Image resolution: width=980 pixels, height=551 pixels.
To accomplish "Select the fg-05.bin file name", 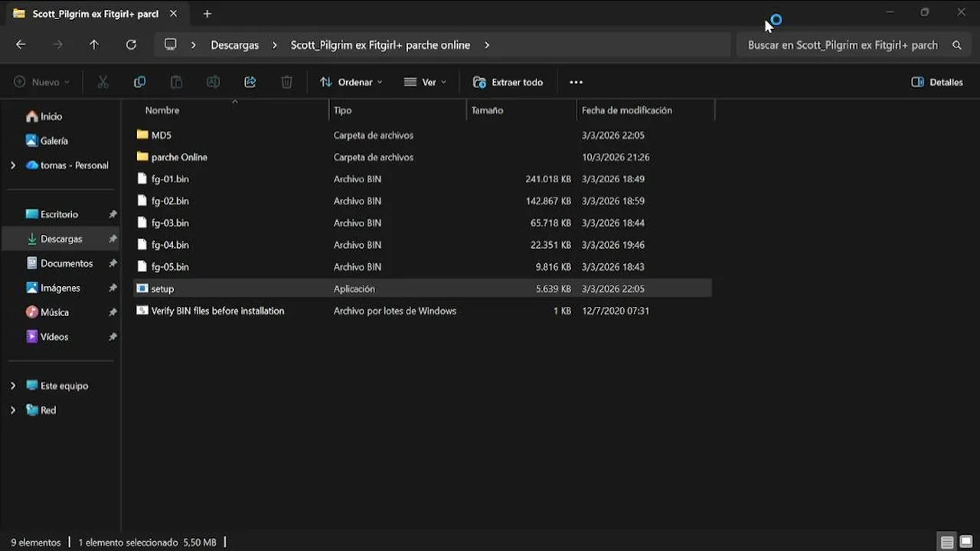I will 170,267.
